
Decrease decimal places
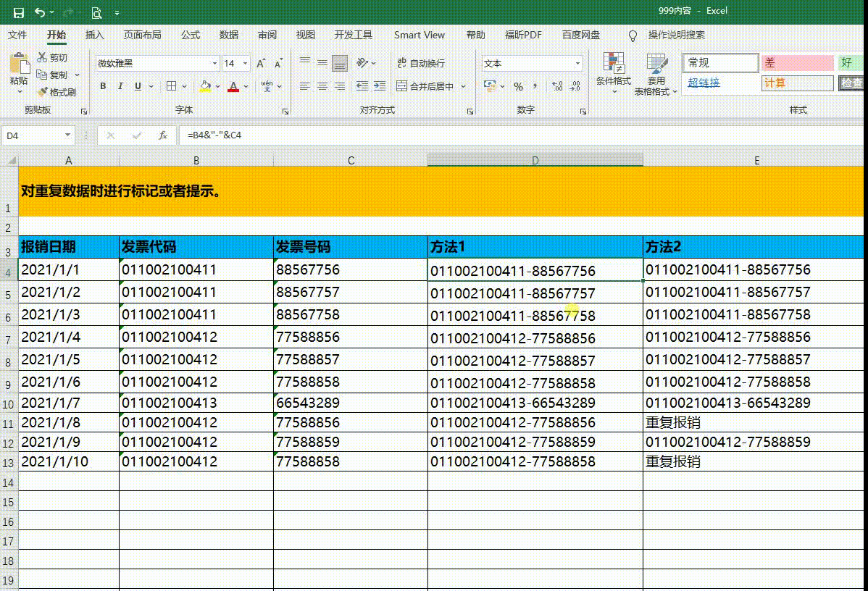coord(575,86)
